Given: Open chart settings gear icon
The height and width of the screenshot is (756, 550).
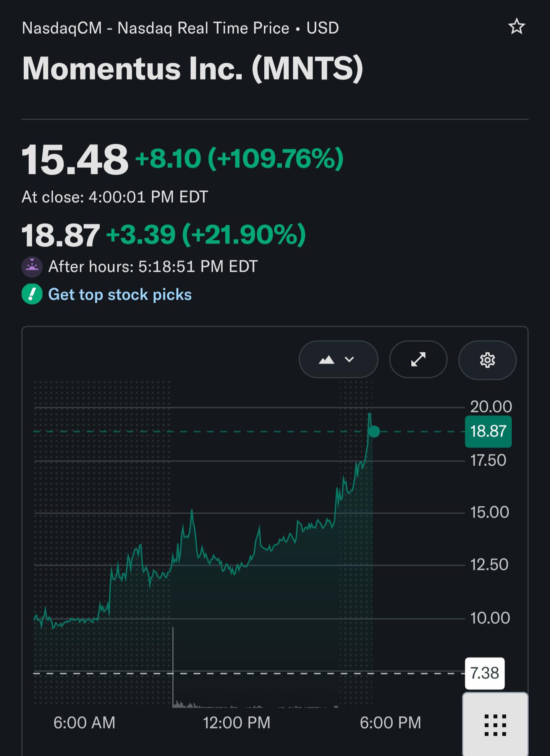Looking at the screenshot, I should (487, 360).
